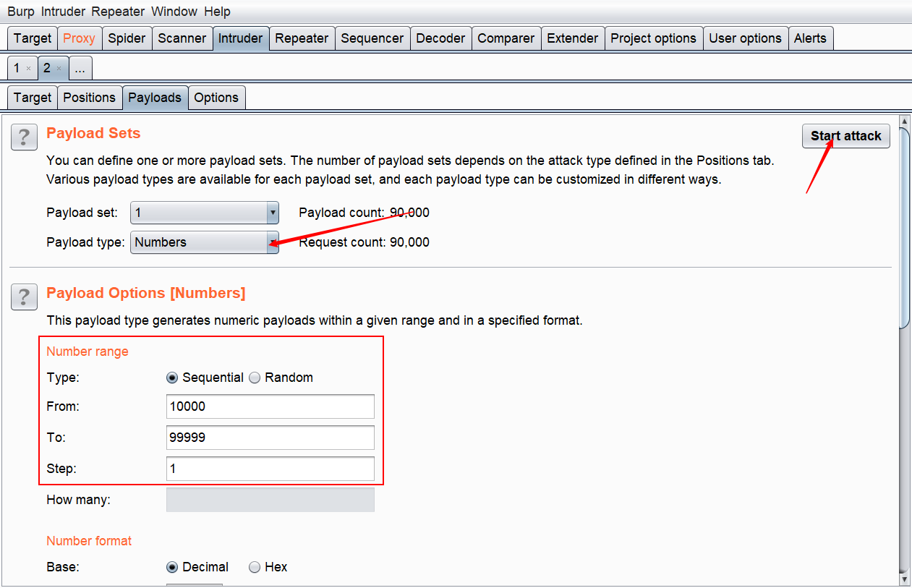Select the Intruder main tab
Image resolution: width=912 pixels, height=588 pixels.
(240, 38)
